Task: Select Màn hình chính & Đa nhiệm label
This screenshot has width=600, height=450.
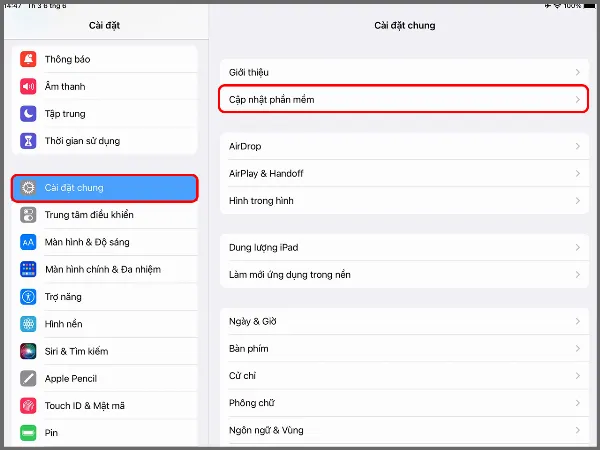Action: (103, 269)
